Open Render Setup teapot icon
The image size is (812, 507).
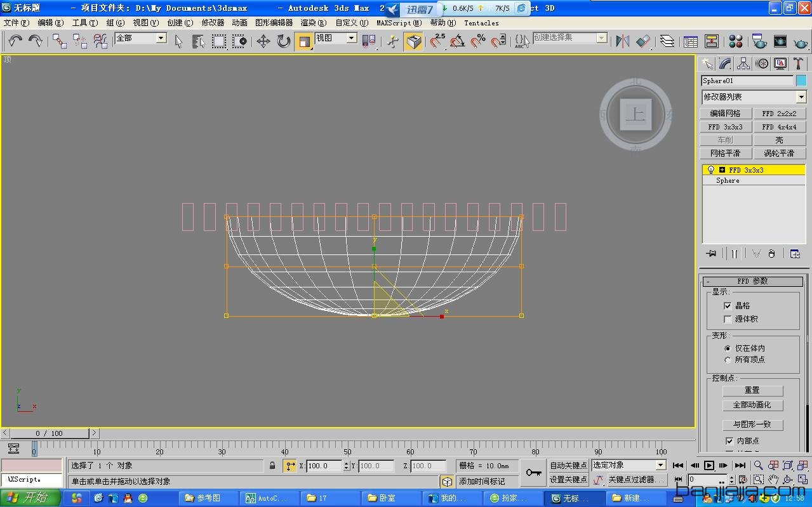point(759,41)
